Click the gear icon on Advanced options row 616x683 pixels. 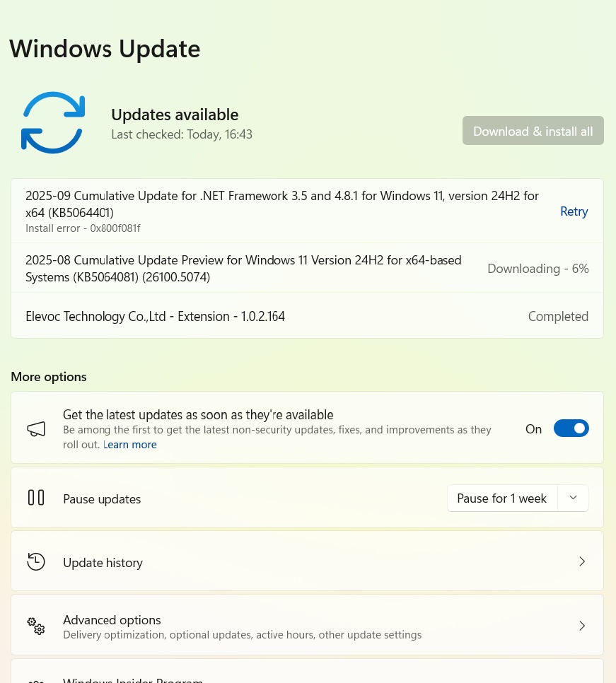36,626
